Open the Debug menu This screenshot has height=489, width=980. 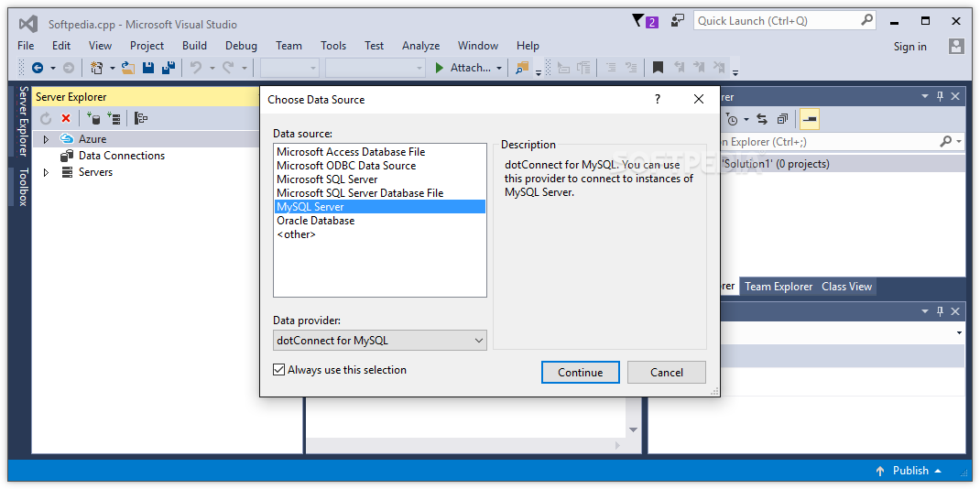point(241,46)
